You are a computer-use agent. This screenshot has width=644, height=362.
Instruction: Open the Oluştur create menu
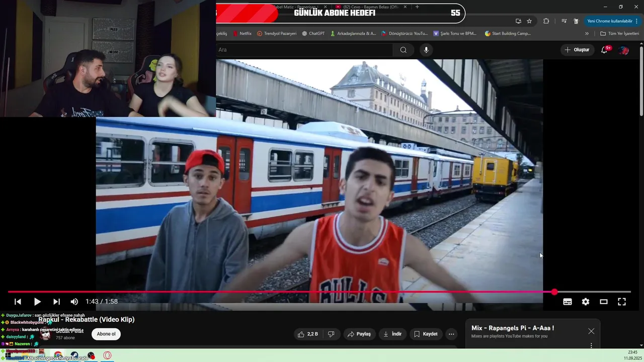(x=577, y=50)
